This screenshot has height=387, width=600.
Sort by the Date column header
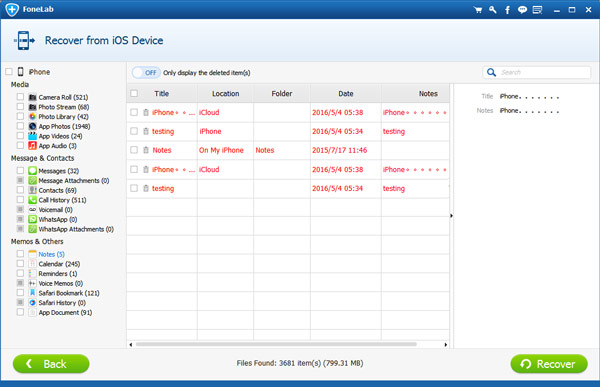click(346, 93)
